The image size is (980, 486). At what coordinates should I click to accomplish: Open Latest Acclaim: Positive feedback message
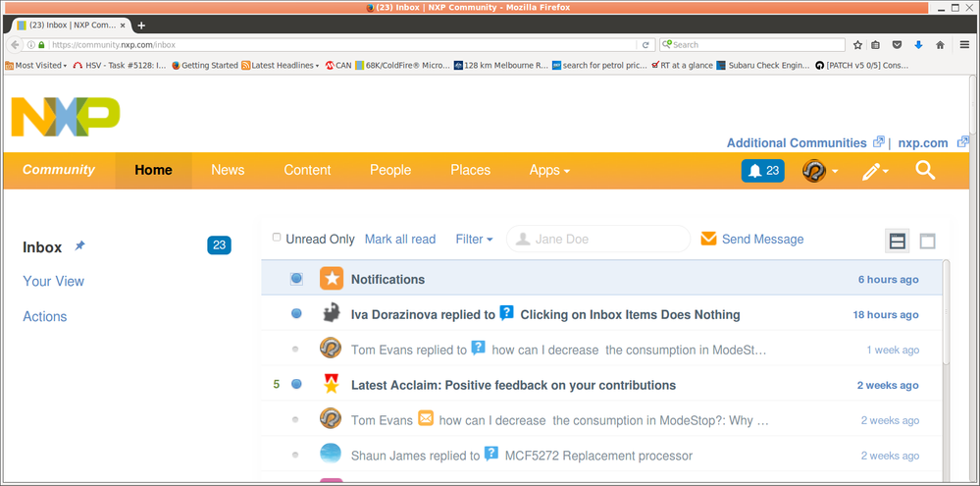coord(513,385)
